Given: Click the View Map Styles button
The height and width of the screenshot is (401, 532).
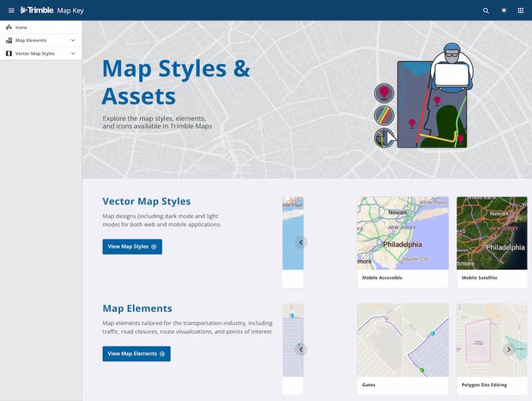Looking at the screenshot, I should (x=132, y=246).
